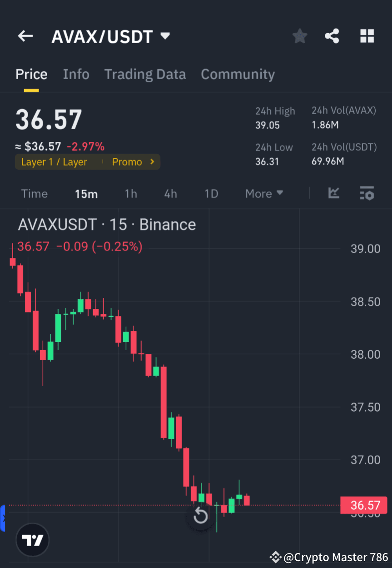
Task: Click the Promo link
Action: tap(127, 161)
